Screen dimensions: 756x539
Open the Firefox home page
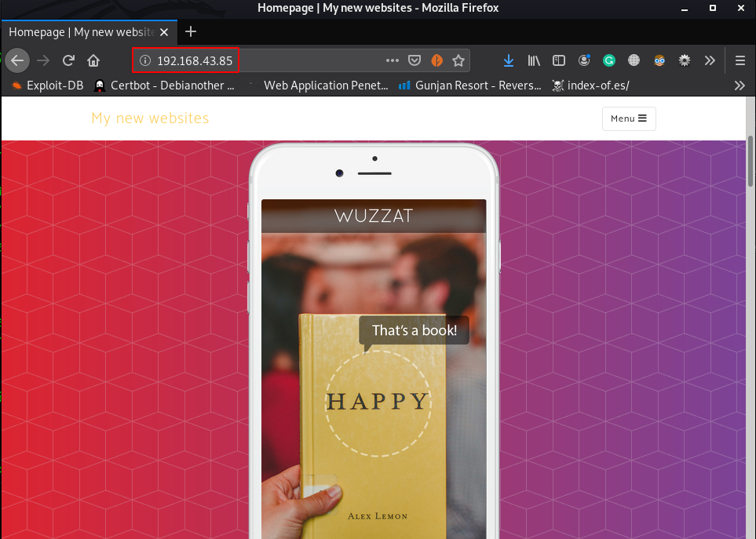[93, 60]
